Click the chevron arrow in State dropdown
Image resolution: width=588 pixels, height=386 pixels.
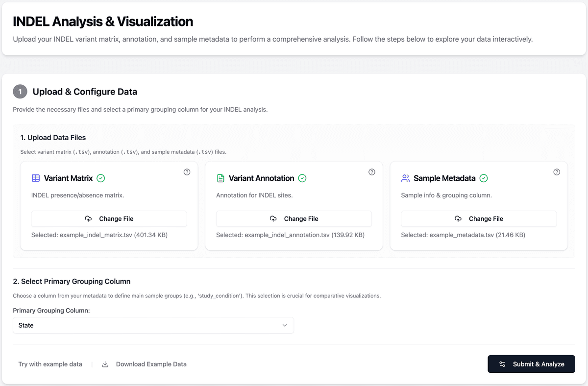pyautogui.click(x=285, y=325)
